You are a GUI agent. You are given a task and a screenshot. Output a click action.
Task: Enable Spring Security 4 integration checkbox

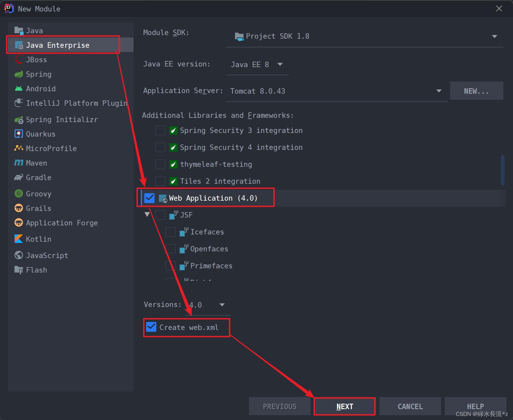(x=160, y=147)
